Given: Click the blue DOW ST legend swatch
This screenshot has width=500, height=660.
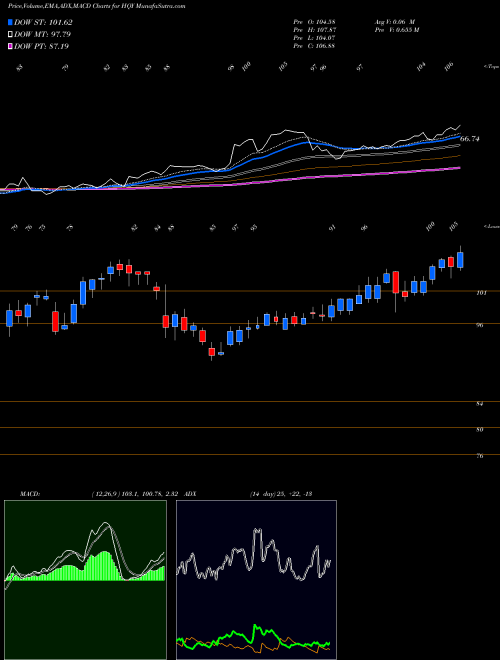Looking at the screenshot, I should [11, 22].
